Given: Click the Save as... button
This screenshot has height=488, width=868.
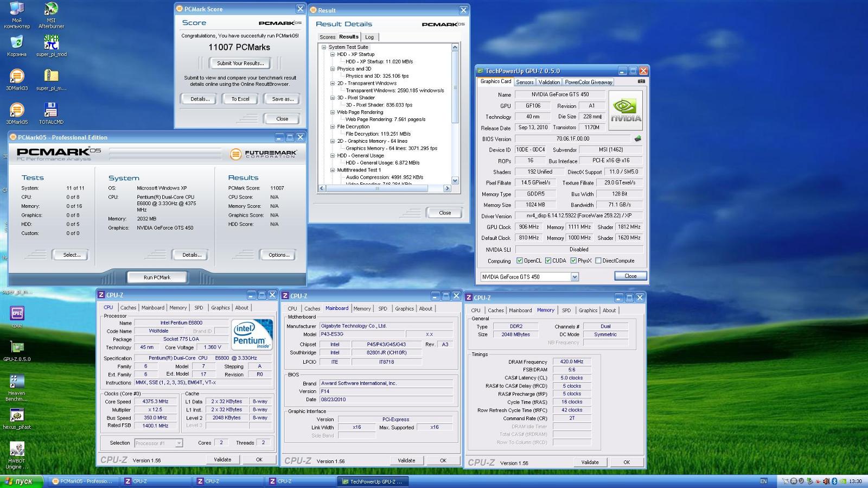Looking at the screenshot, I should (x=283, y=99).
